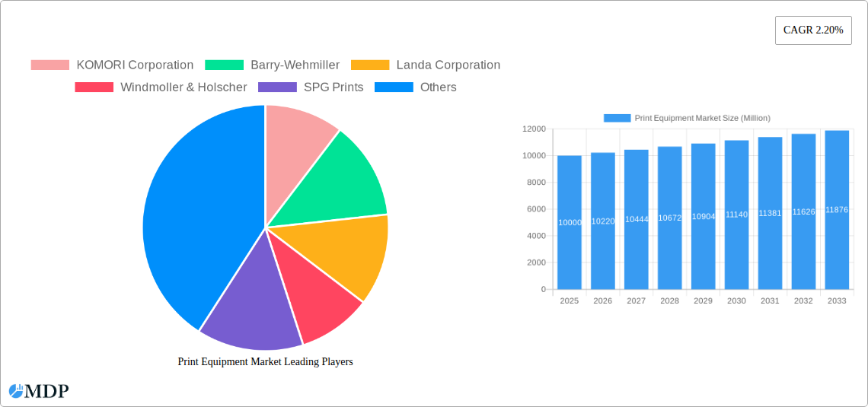Click the 2026 bar showing 10220
868x407 pixels.
(603, 221)
